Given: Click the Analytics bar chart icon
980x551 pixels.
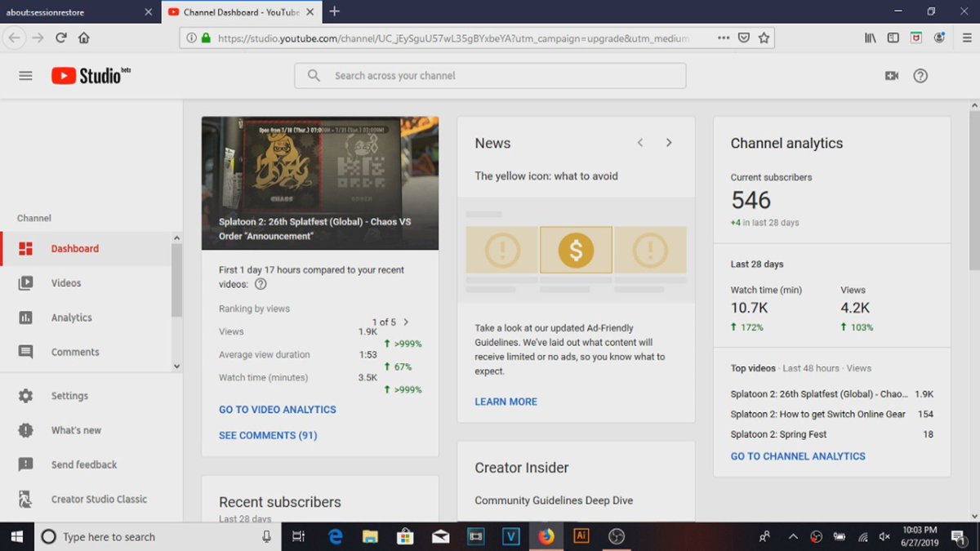Looking at the screenshot, I should click(x=25, y=318).
